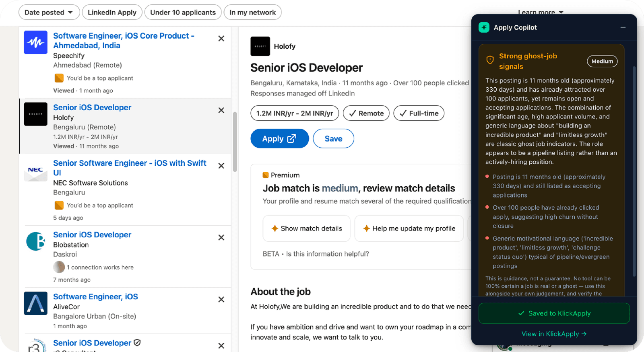644x352 pixels.
Task: Click the Apply Copilot green logo icon
Action: 484,27
